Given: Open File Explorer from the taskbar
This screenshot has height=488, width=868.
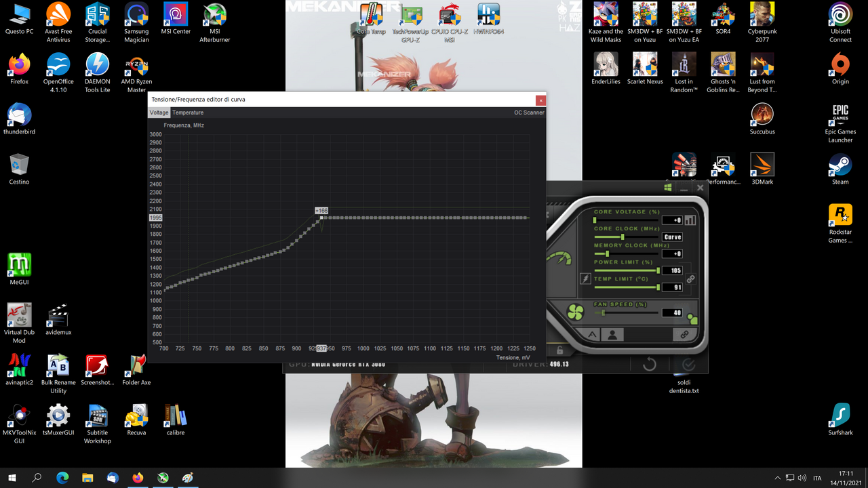Looking at the screenshot, I should [87, 478].
